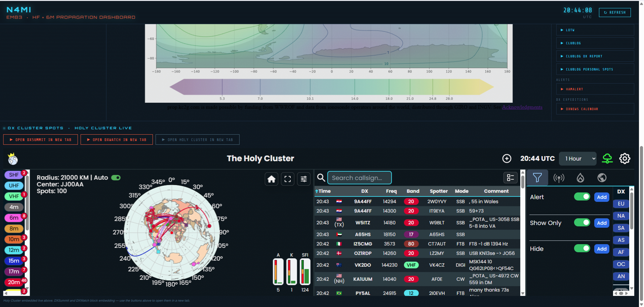
Task: Click the Holy Cluster globe logo icon
Action: coord(13,159)
